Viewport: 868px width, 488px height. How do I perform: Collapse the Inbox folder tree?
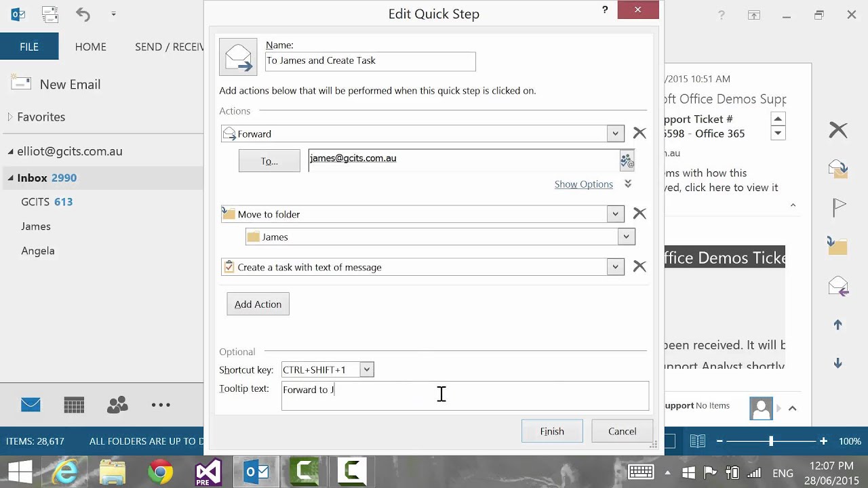click(10, 178)
